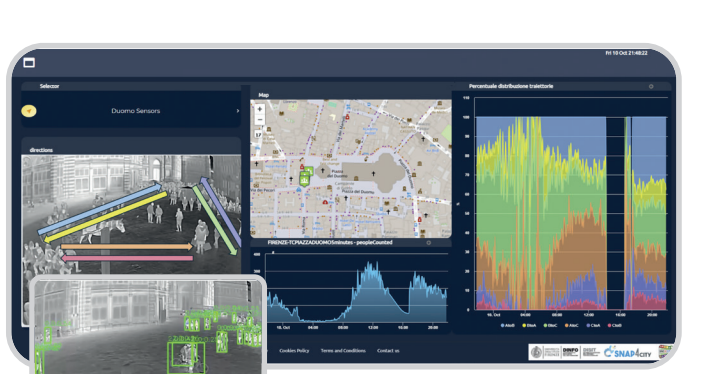
Task: Zoom out on the map
Action: click(x=259, y=119)
